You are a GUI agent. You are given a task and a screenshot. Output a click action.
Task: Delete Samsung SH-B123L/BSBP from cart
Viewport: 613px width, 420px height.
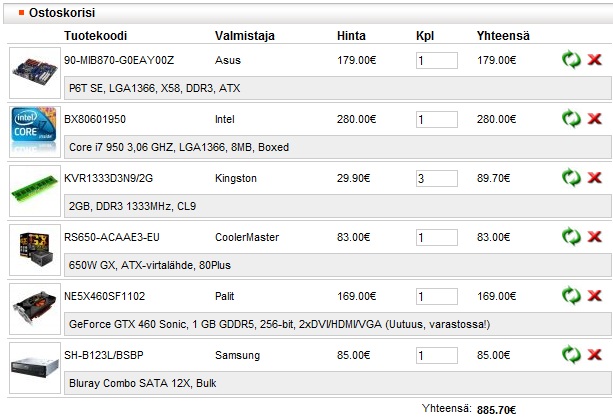click(594, 354)
